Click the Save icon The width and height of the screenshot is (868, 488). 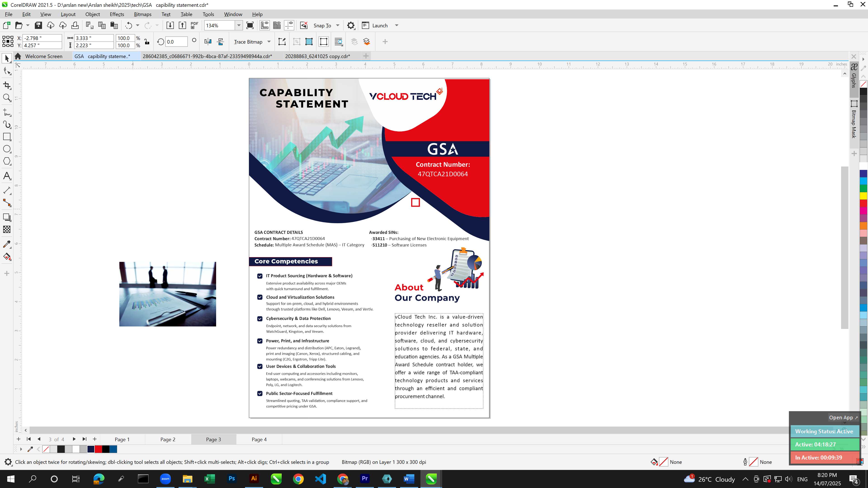[38, 26]
